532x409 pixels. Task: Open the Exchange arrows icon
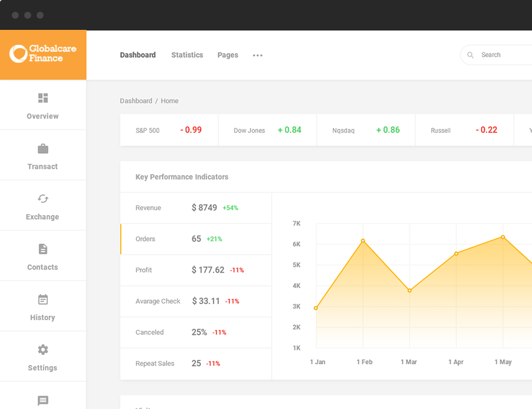click(43, 199)
